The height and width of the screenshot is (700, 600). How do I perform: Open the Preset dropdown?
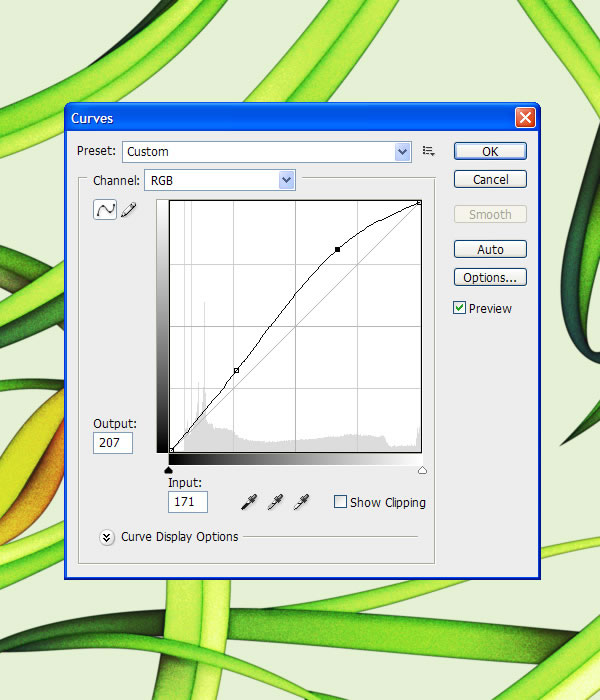point(267,152)
